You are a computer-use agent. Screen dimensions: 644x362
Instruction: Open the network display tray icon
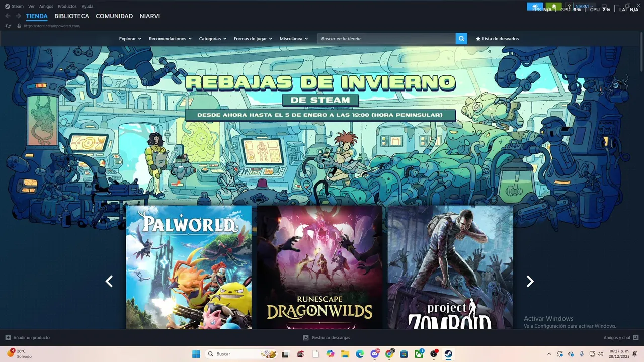pyautogui.click(x=592, y=354)
